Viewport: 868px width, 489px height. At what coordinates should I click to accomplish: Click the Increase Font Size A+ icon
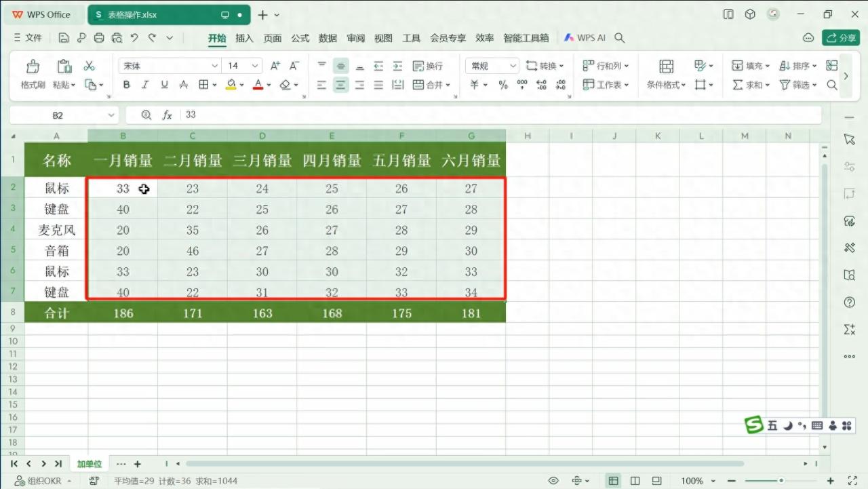point(275,66)
